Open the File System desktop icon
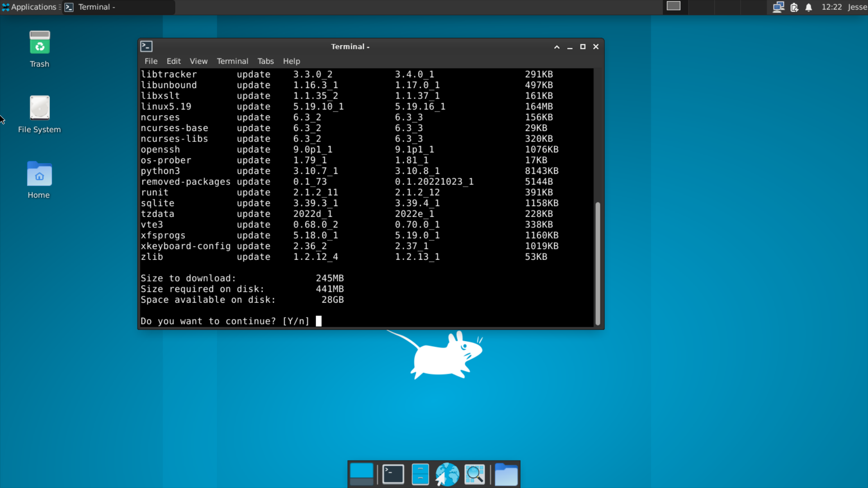The width and height of the screenshot is (868, 488). 39,114
